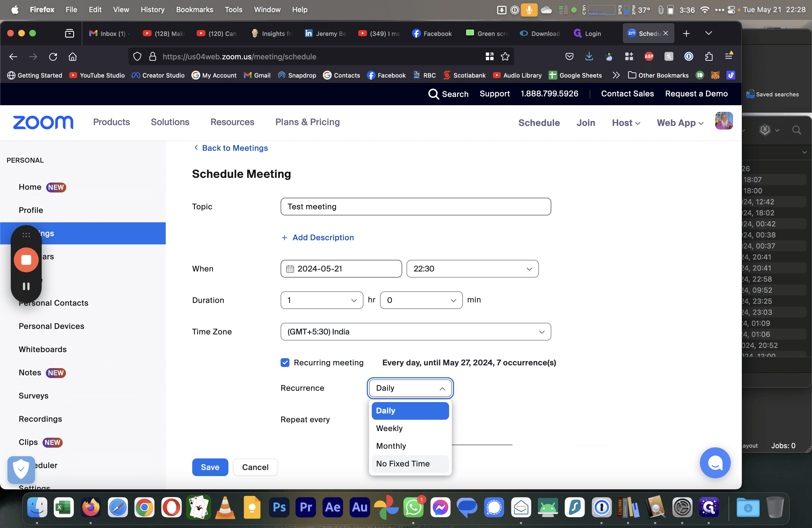Open Recordings in the sidebar
This screenshot has width=812, height=528.
coord(40,419)
